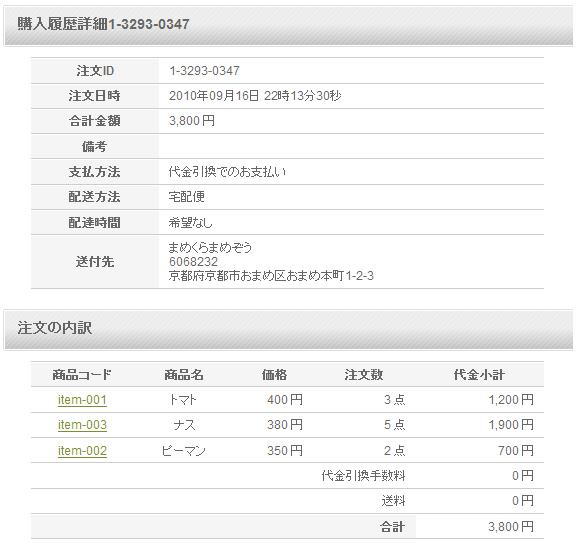Screen dimensions: 578x551
Task: Click the 注文数 column header
Action: tap(364, 375)
